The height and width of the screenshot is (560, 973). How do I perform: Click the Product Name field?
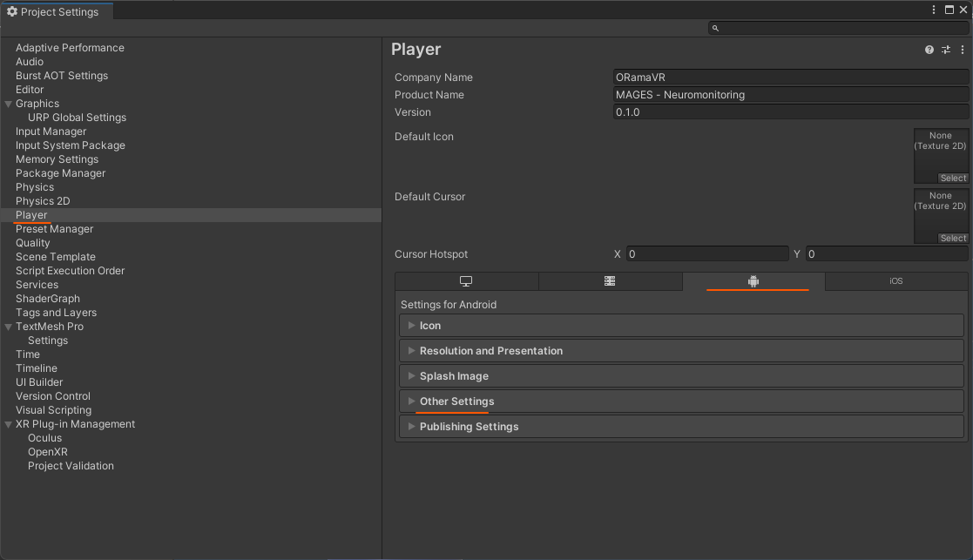point(791,95)
